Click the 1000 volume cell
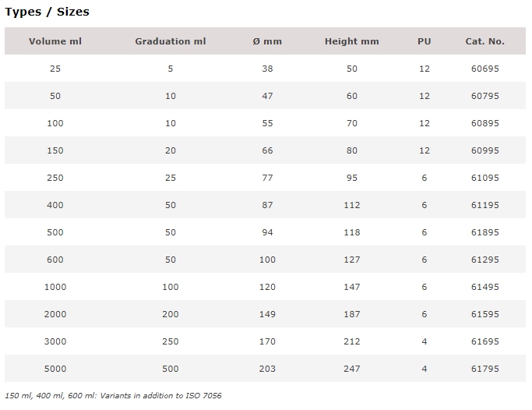 [x=55, y=287]
